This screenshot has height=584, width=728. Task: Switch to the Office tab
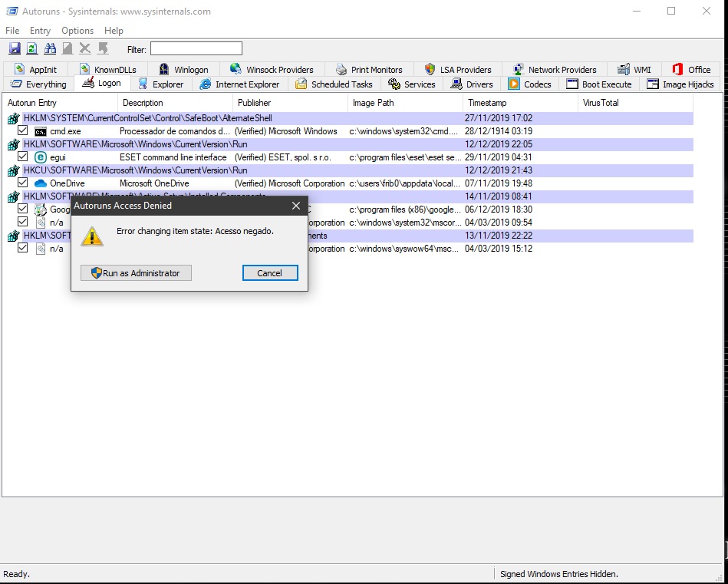click(691, 70)
